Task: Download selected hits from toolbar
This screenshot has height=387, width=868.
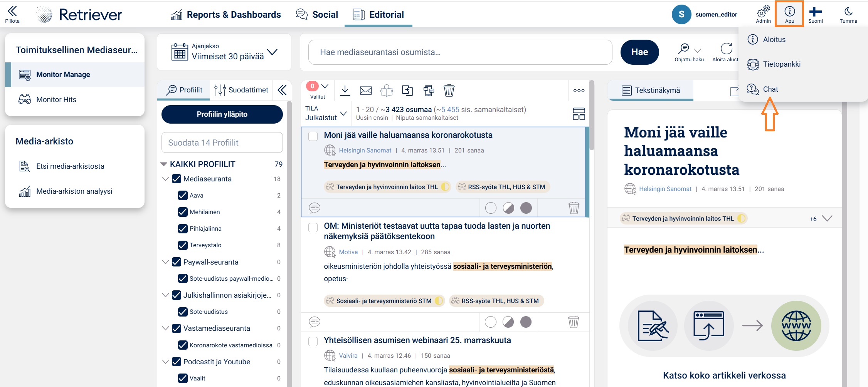Action: coord(345,90)
